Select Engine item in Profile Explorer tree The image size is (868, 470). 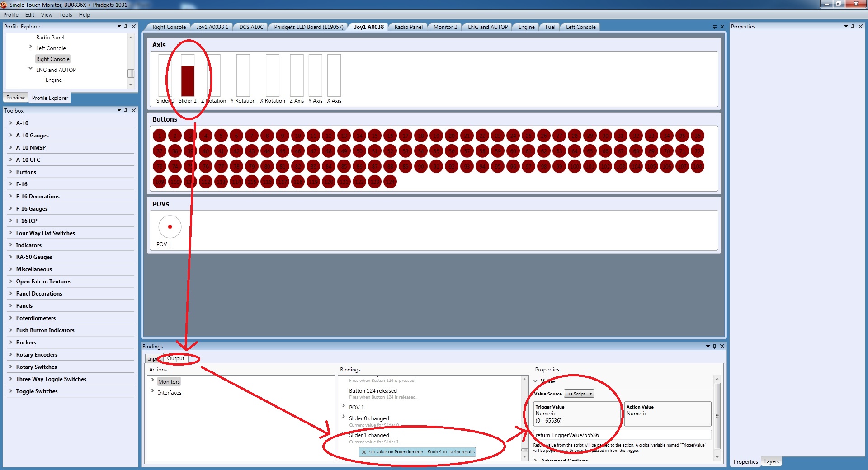click(54, 80)
